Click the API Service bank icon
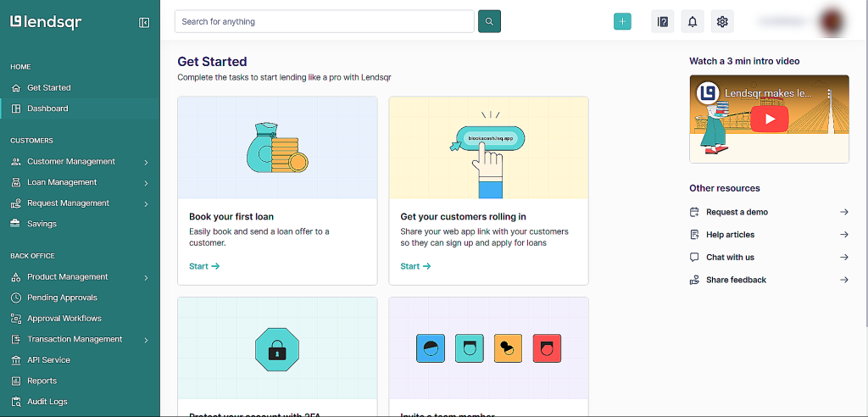Screen dimensions: 868x417 [16, 360]
